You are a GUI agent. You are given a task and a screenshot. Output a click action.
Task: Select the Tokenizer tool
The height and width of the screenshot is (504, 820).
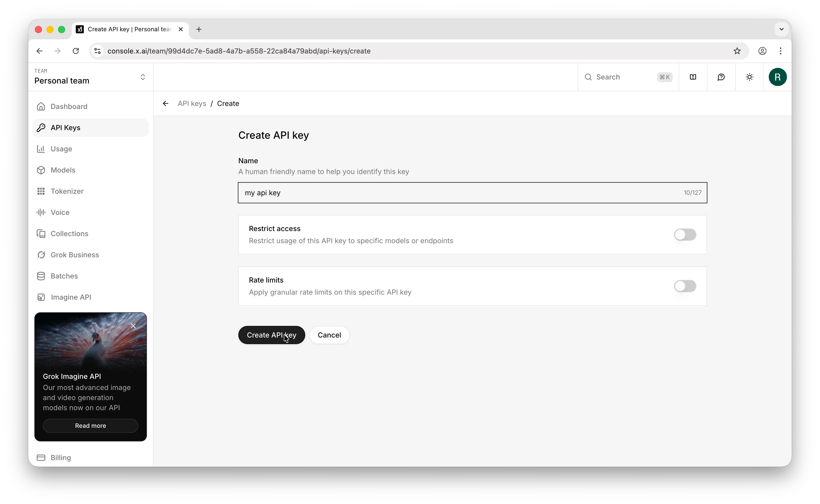(67, 191)
